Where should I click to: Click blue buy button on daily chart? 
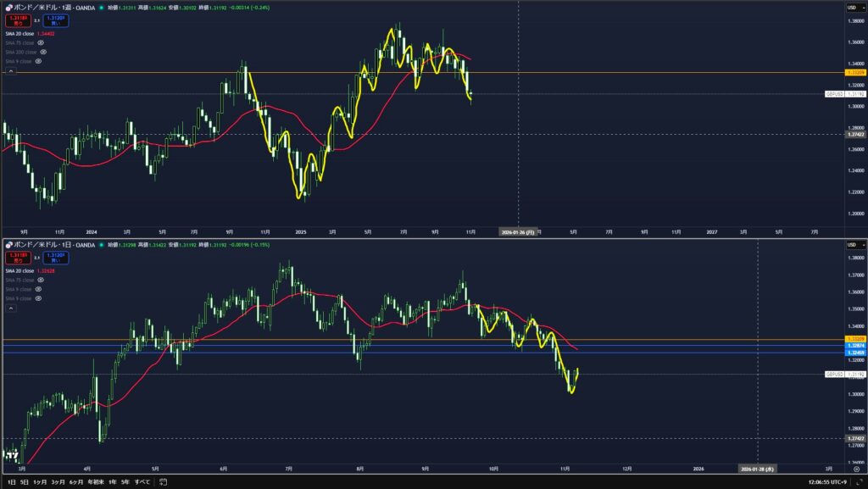[57, 256]
